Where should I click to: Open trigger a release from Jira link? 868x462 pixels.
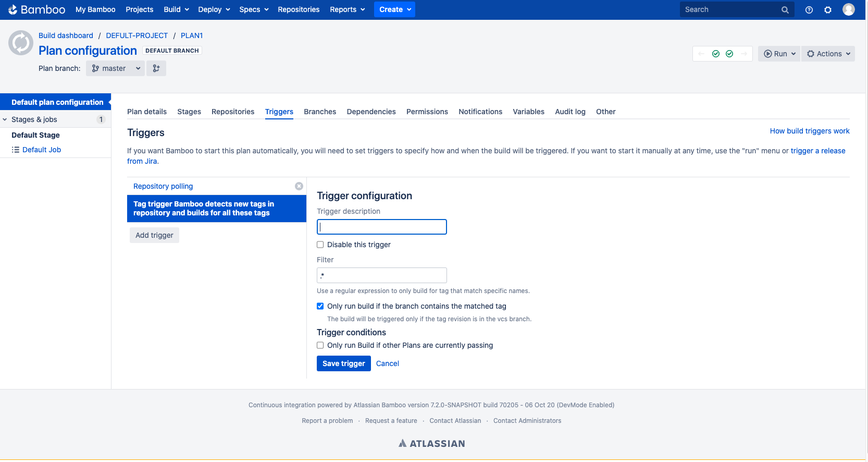click(818, 151)
